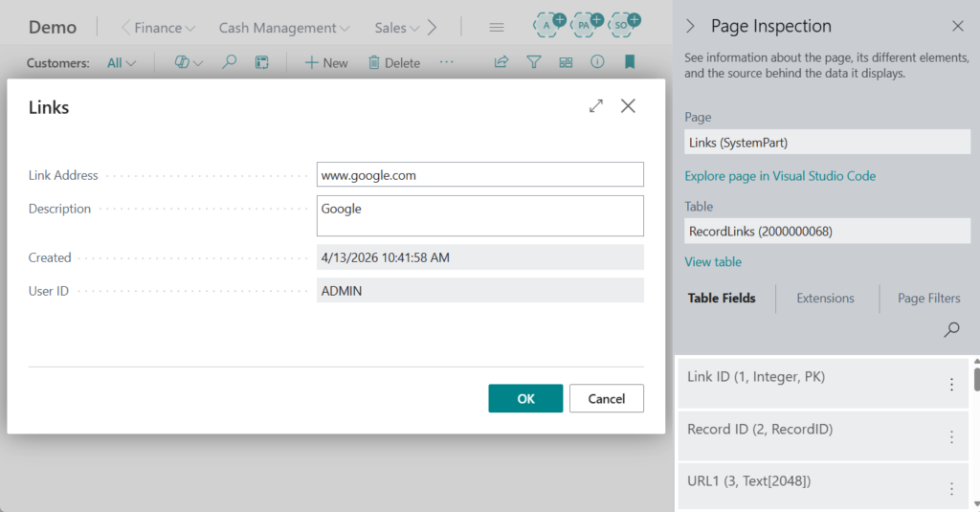Click the table fields list scrollbar
This screenshot has width=980, height=512.
click(975, 379)
